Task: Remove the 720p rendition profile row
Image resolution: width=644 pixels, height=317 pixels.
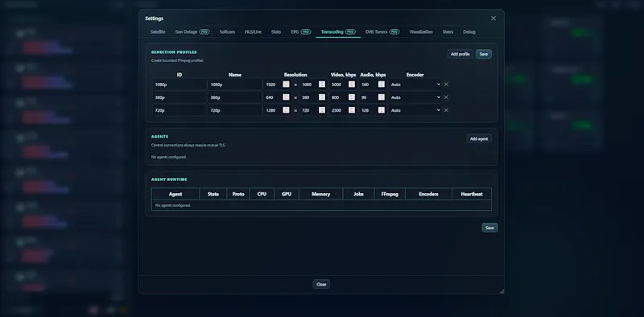Action: [446, 110]
